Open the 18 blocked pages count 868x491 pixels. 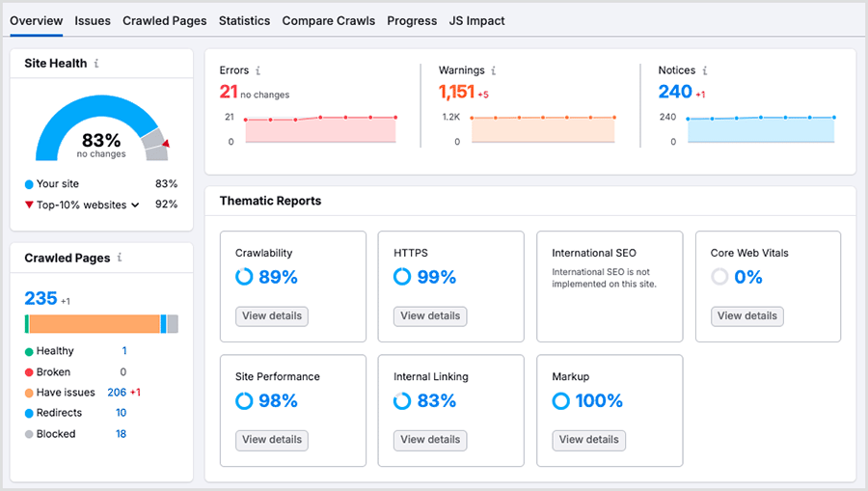tap(121, 434)
